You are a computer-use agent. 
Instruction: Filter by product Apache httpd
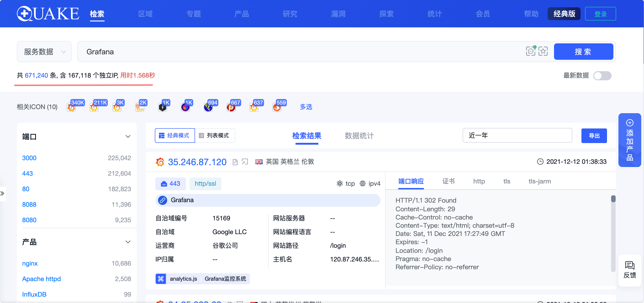[x=41, y=279]
